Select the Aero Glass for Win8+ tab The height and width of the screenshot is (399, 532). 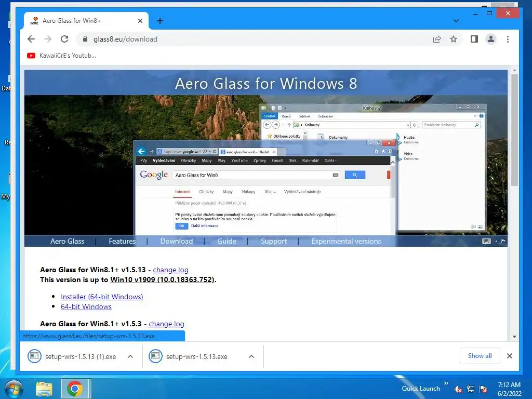(x=86, y=21)
